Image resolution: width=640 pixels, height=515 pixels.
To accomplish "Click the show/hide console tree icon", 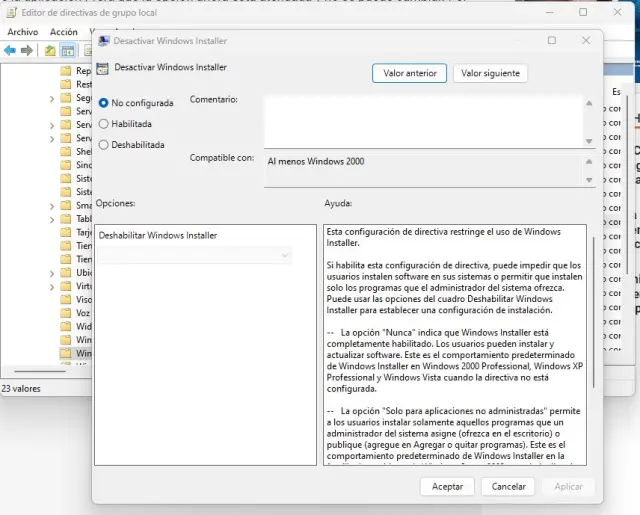I will coord(68,50).
